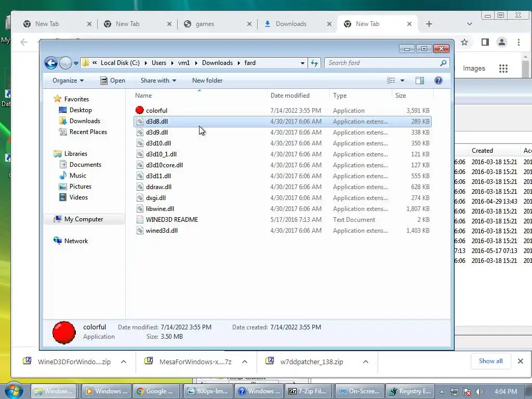Open Registry Editor from taskbar

tap(410, 391)
